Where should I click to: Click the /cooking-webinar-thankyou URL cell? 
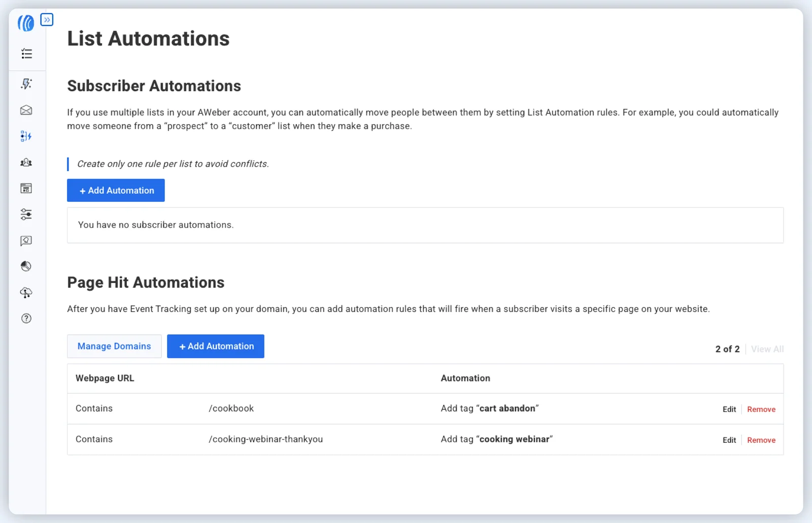pos(266,439)
